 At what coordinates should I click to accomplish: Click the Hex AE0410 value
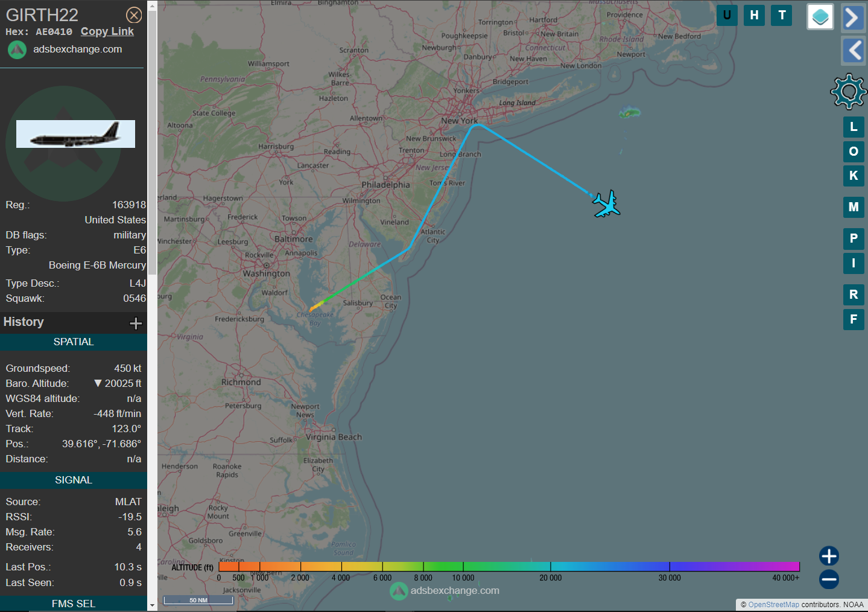(x=54, y=32)
